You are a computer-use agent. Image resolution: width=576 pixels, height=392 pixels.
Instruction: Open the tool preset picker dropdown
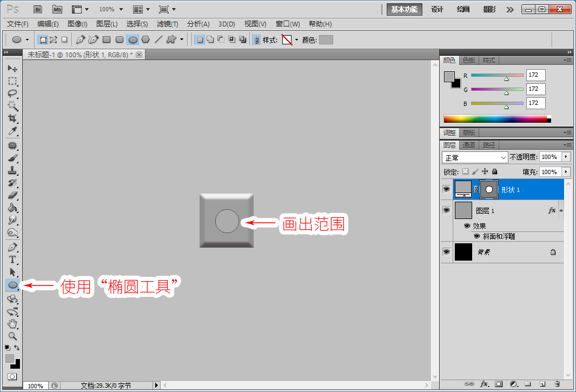pyautogui.click(x=27, y=39)
